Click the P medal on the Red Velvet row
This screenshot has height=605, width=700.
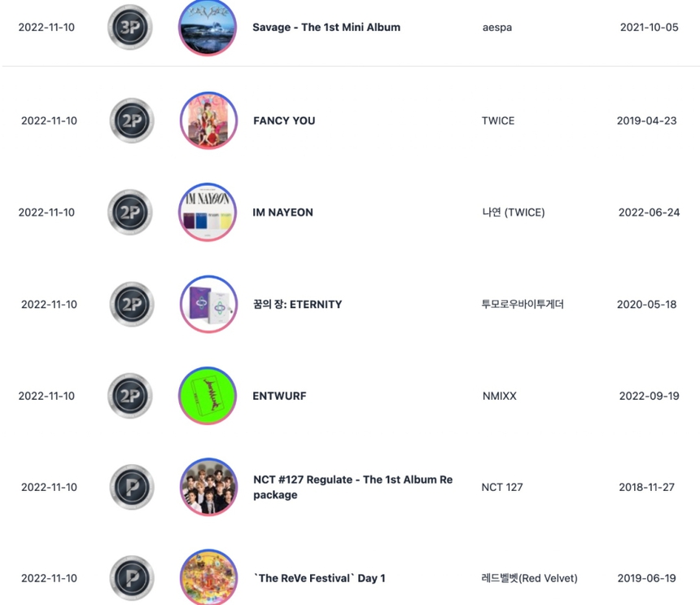(x=129, y=578)
